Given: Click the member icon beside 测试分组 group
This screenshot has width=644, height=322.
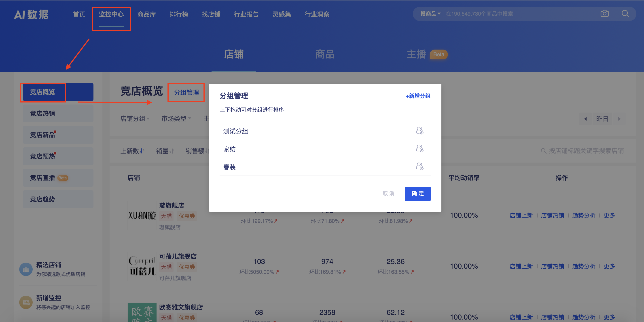Looking at the screenshot, I should (x=420, y=131).
